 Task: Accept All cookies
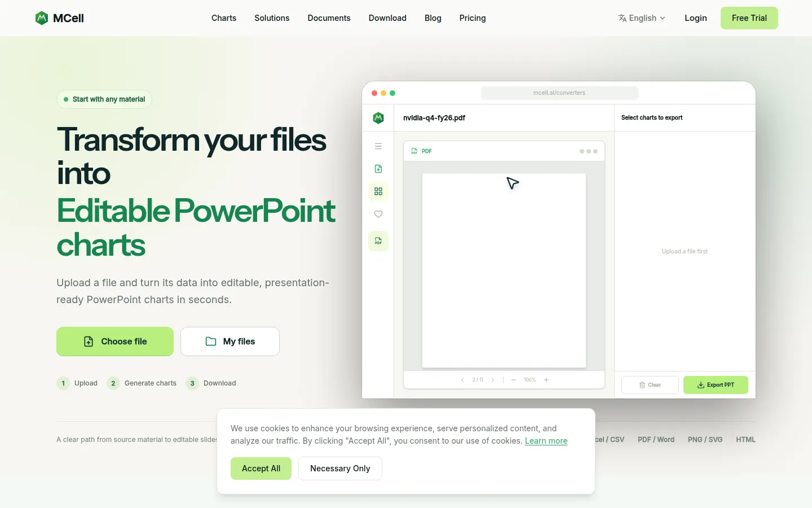click(261, 468)
